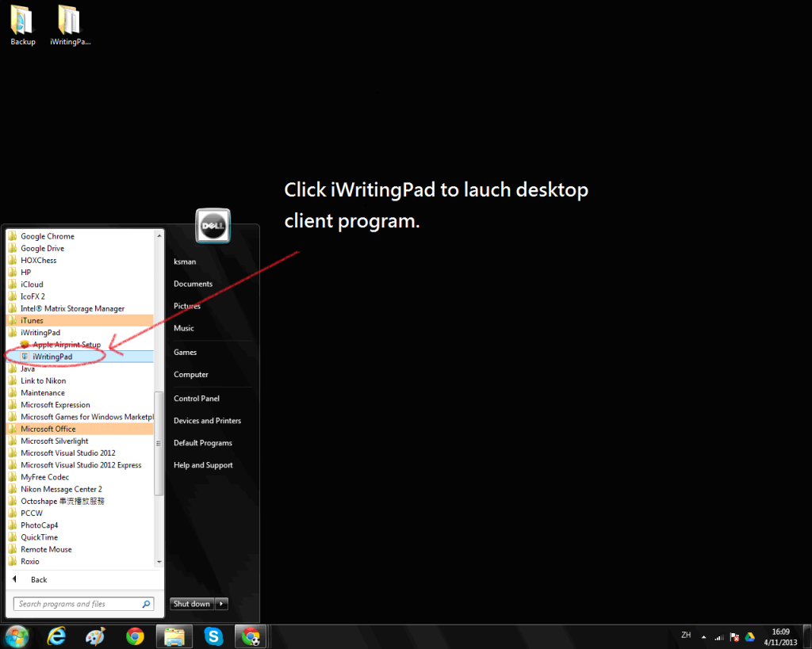The image size is (812, 649).
Task: Open the Chrome soccer-ball app taskbar icon
Action: tap(251, 636)
